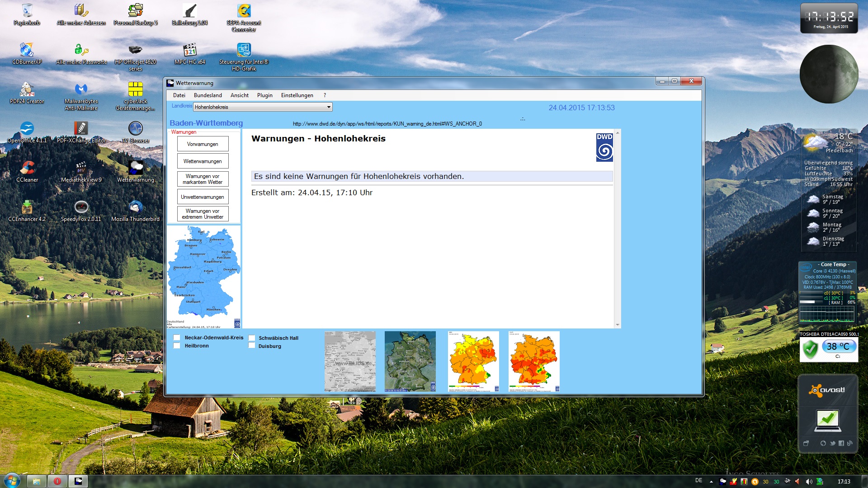Open the Plugin menu

(264, 95)
